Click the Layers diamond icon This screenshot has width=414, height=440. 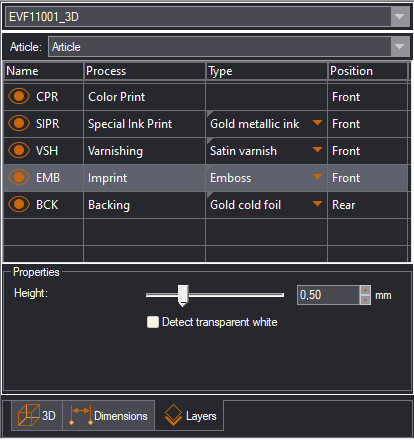173,415
